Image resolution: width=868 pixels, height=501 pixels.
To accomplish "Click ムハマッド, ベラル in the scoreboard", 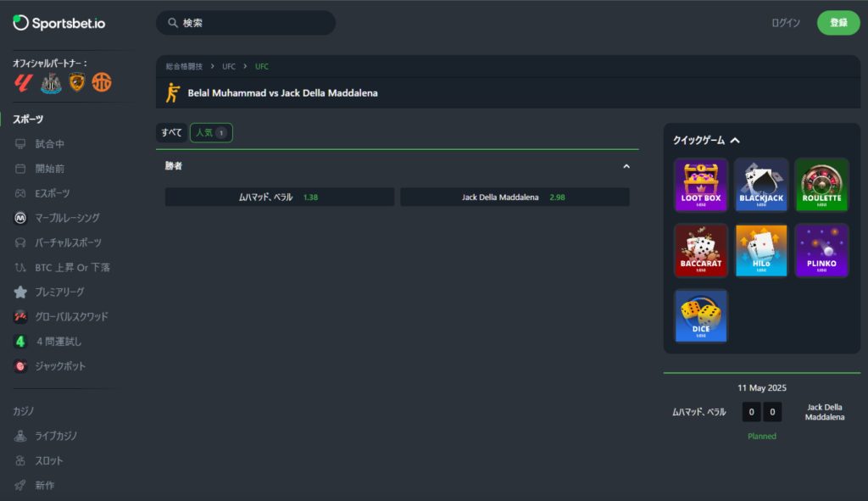I will pyautogui.click(x=699, y=412).
